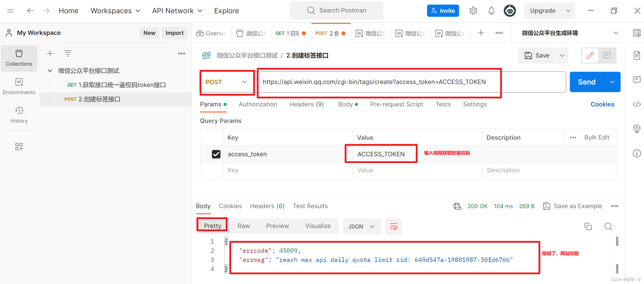The height and width of the screenshot is (284, 644).
Task: Switch to the request Body tab
Action: tap(348, 104)
